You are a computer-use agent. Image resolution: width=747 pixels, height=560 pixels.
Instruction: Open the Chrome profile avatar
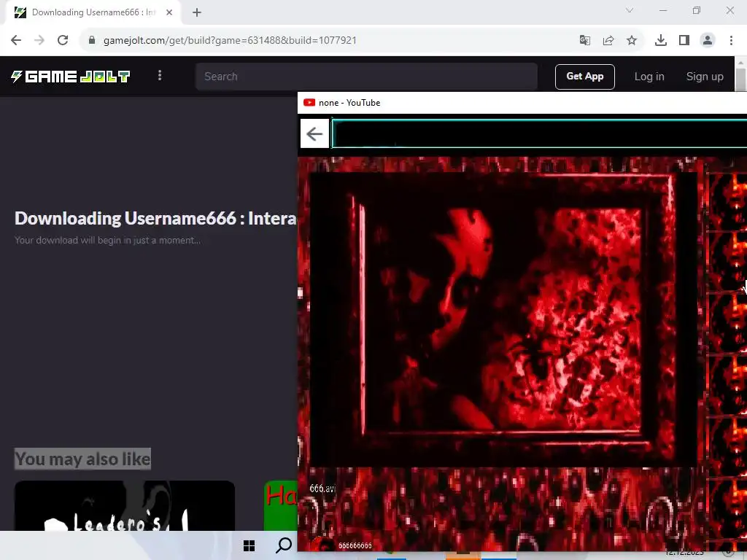click(x=708, y=40)
